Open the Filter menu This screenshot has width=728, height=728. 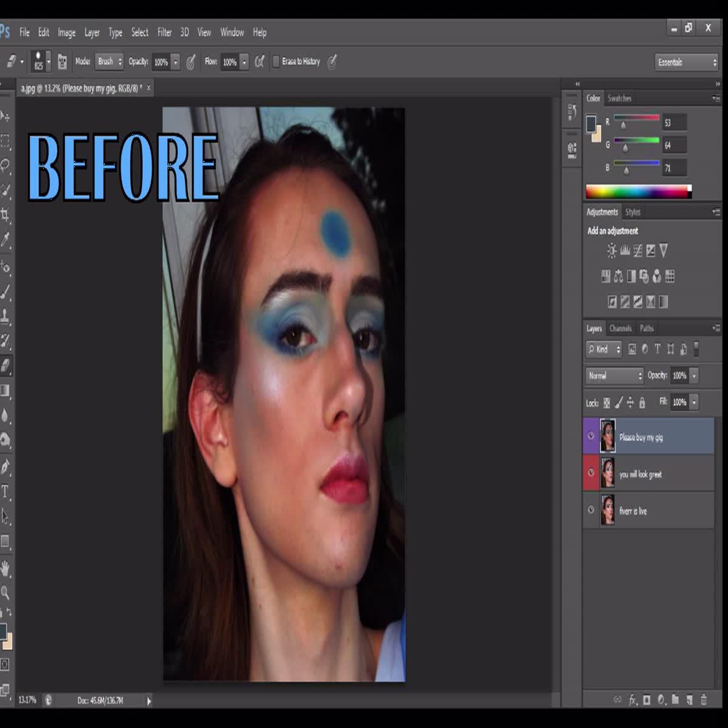tap(164, 32)
